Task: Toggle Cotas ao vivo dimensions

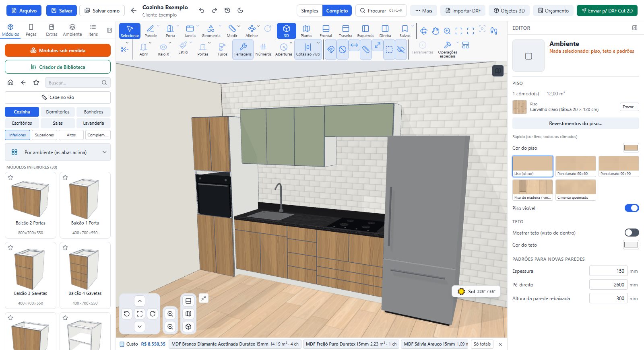Action: [x=308, y=49]
